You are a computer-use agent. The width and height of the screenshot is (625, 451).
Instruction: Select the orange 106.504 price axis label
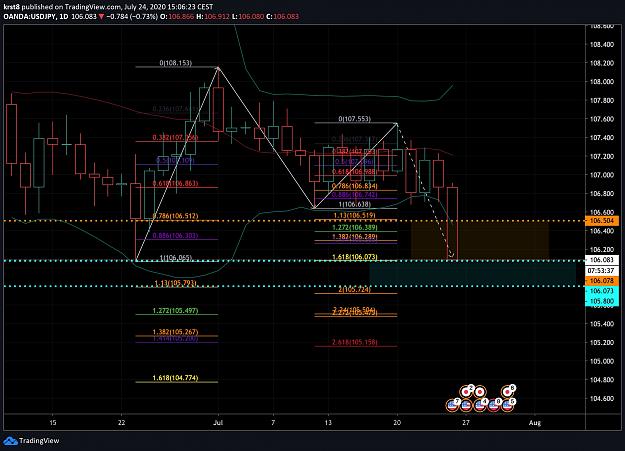pyautogui.click(x=601, y=221)
